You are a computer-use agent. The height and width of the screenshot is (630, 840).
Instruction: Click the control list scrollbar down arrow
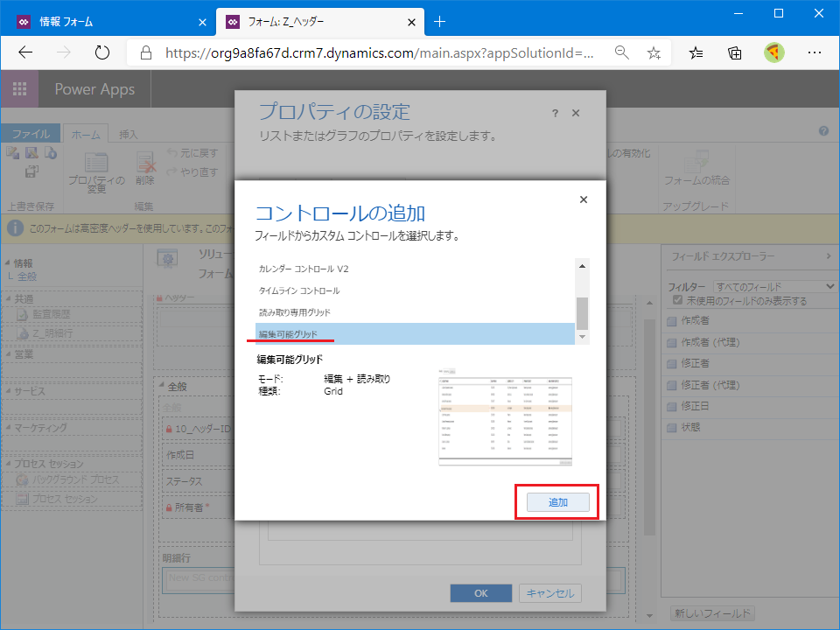click(583, 337)
